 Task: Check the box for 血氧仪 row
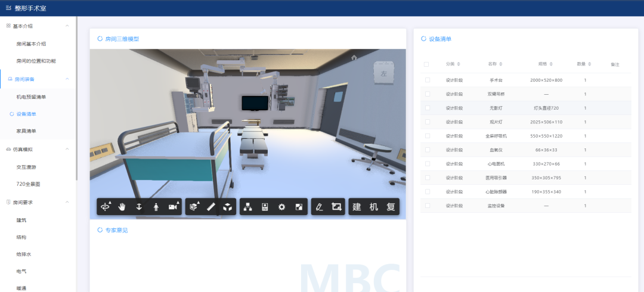pyautogui.click(x=428, y=150)
